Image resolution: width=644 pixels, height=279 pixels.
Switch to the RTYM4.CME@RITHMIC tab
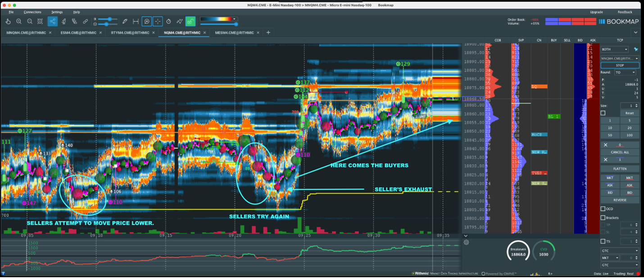tap(130, 33)
